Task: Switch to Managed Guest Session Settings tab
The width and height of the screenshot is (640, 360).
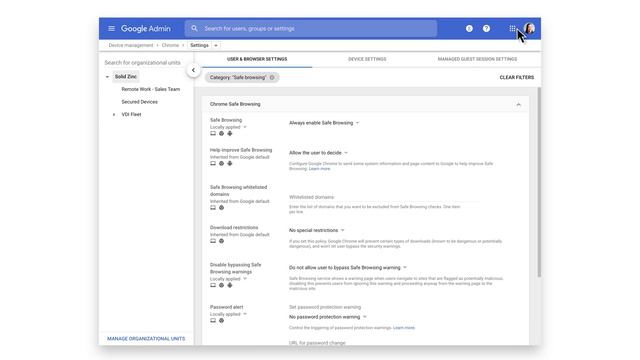Action: (477, 59)
